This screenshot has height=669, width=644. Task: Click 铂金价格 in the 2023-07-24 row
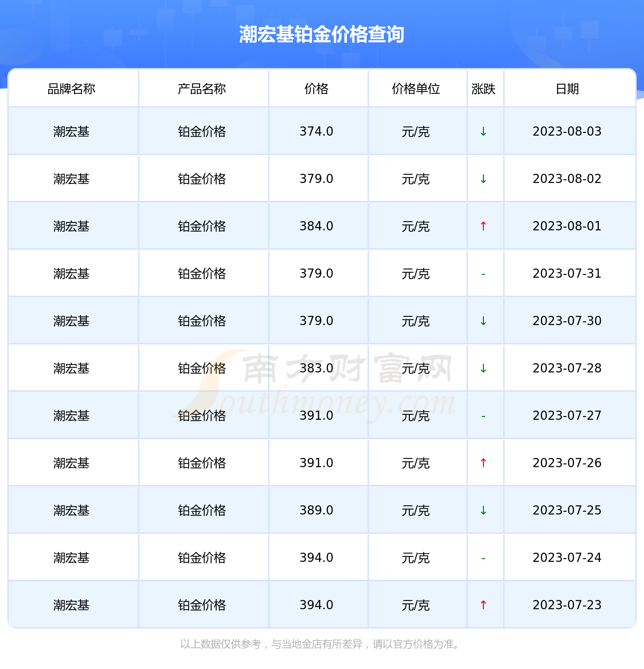[202, 558]
